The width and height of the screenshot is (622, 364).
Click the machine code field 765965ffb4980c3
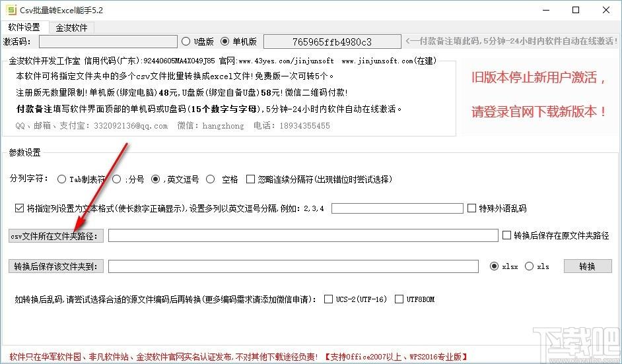click(332, 42)
